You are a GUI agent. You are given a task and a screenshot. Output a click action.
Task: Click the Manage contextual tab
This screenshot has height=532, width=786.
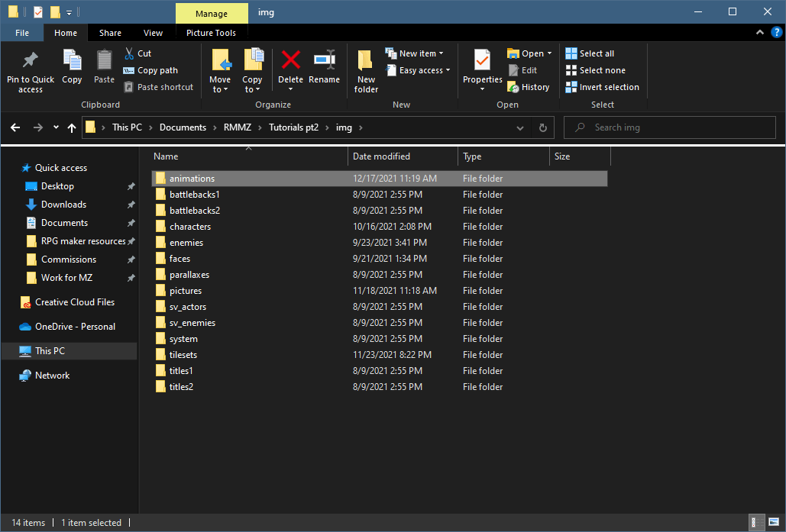(212, 14)
